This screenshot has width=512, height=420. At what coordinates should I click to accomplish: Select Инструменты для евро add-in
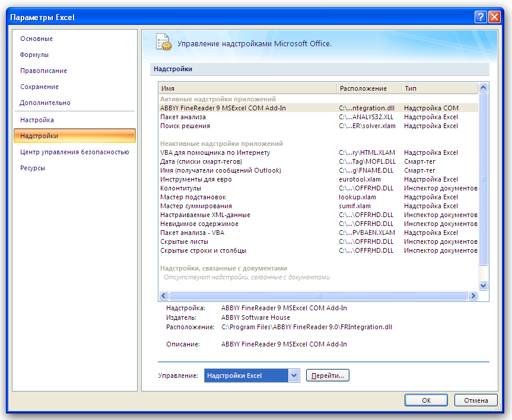tap(319, 179)
